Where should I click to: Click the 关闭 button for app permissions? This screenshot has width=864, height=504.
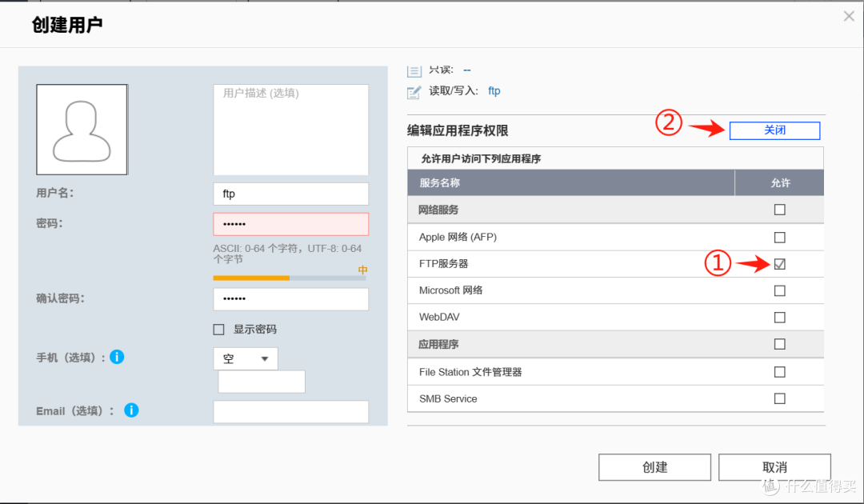pyautogui.click(x=774, y=130)
